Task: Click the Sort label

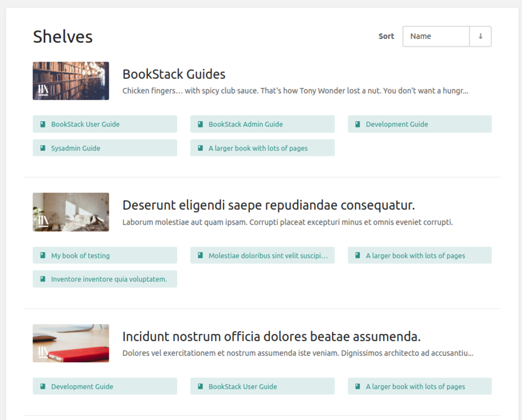Action: pos(386,36)
